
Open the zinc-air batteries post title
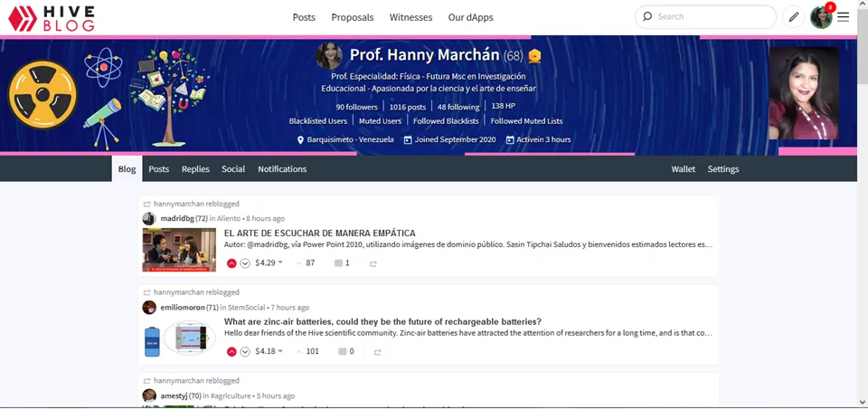click(382, 322)
